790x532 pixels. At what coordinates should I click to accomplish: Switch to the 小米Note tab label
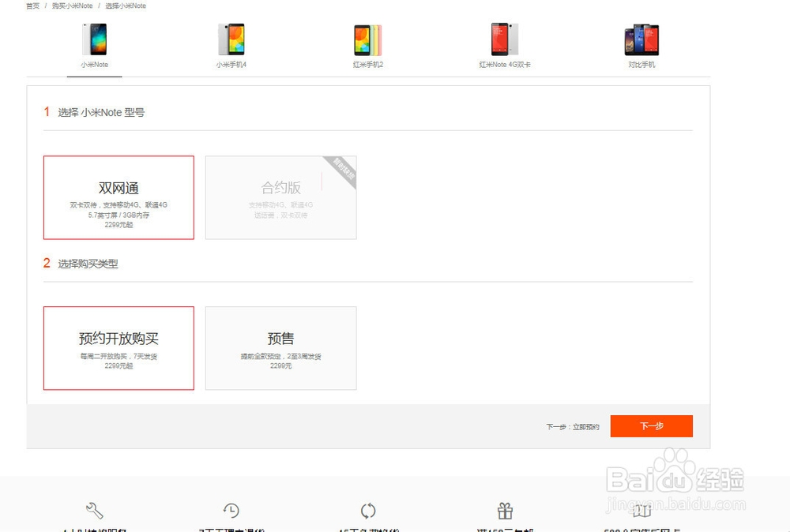(94, 65)
